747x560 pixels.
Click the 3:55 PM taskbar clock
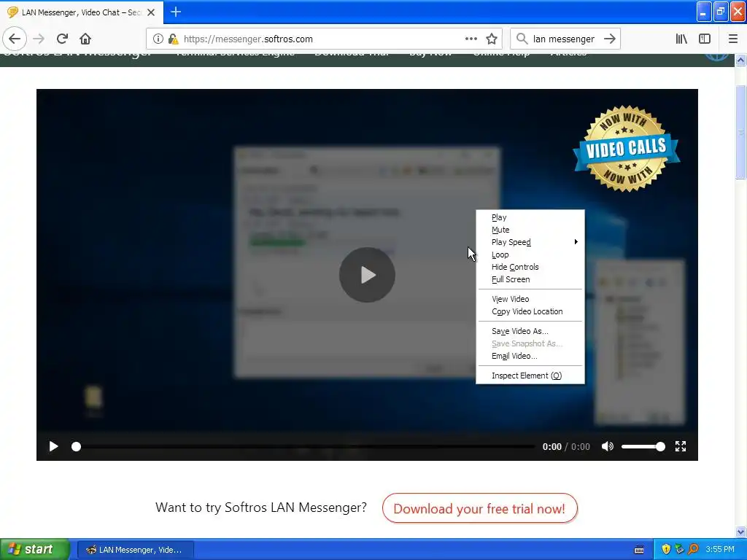click(x=720, y=549)
